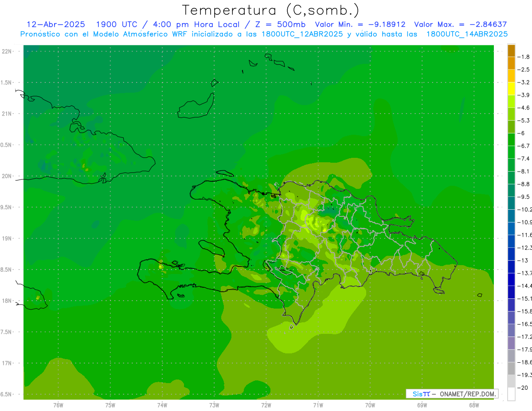
Task: Pick the lime swatch between -4.6 and -5.3
Action: point(511,114)
